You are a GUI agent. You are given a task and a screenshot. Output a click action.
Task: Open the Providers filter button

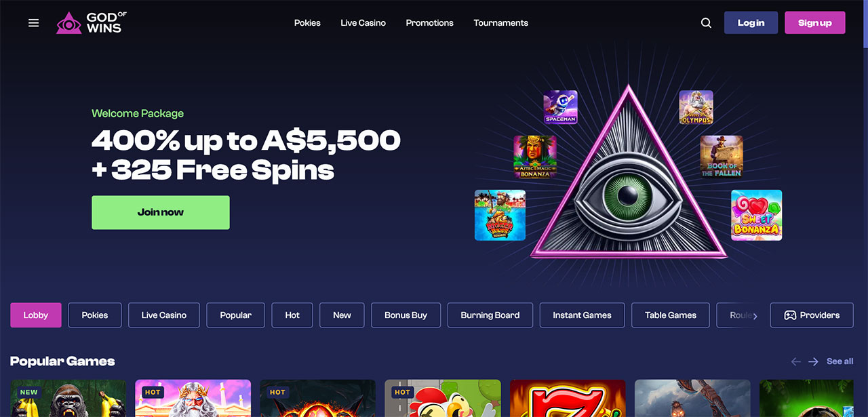(812, 315)
